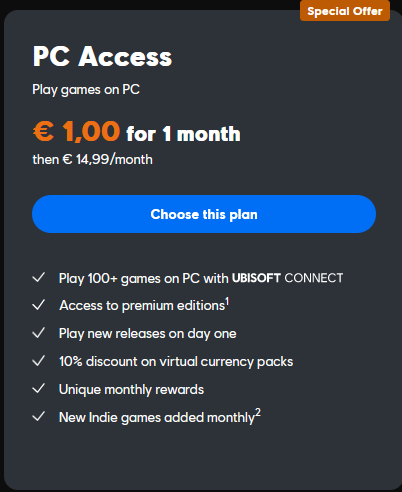Click checkmark beside Play new releases
The width and height of the screenshot is (402, 492).
pyautogui.click(x=39, y=333)
